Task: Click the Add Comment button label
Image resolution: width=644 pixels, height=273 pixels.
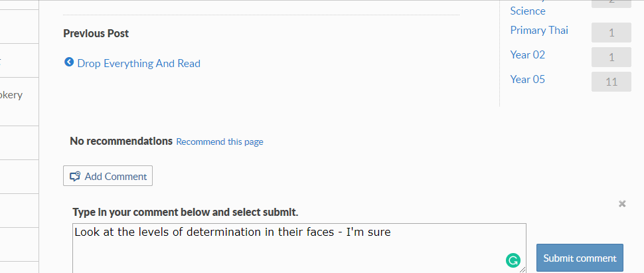Action: (x=116, y=177)
